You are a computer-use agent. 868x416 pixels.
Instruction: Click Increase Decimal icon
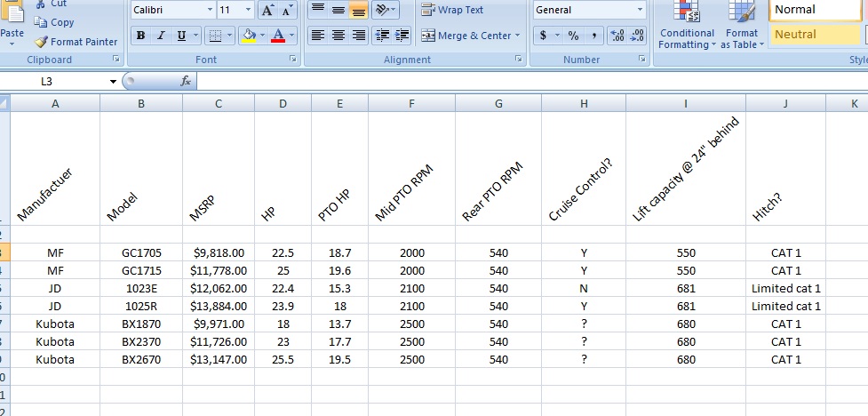pyautogui.click(x=617, y=36)
